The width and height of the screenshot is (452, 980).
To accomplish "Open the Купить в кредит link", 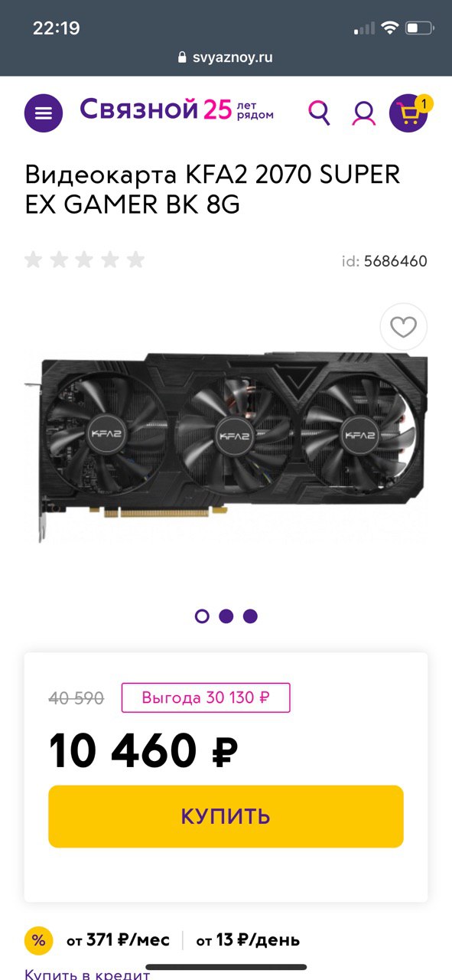I will [87, 974].
